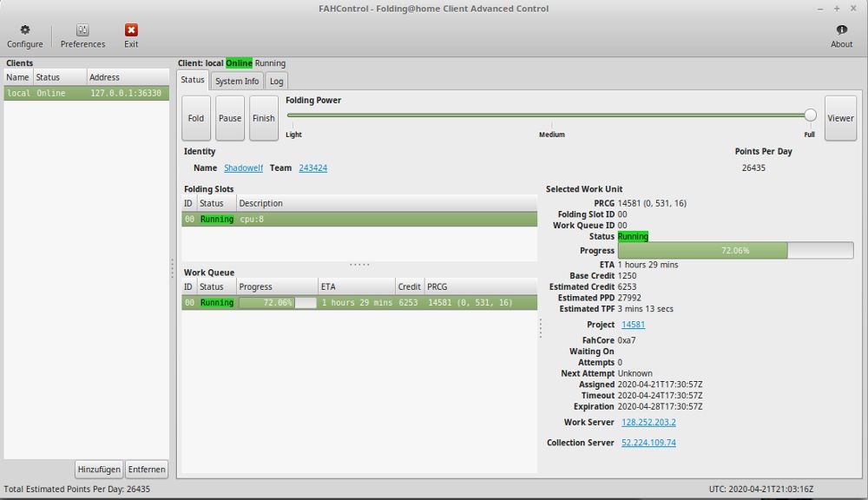Click the Clients Name column header
This screenshot has width=868, height=500.
[x=18, y=77]
